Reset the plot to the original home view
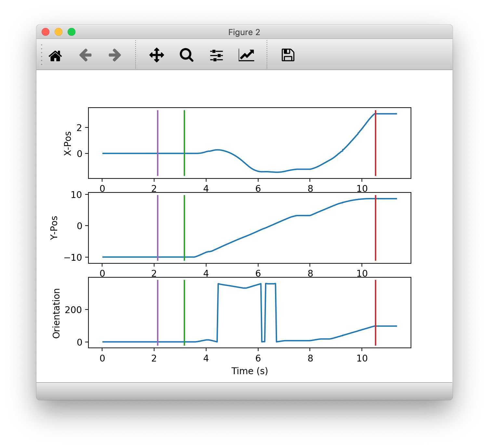 [55, 55]
